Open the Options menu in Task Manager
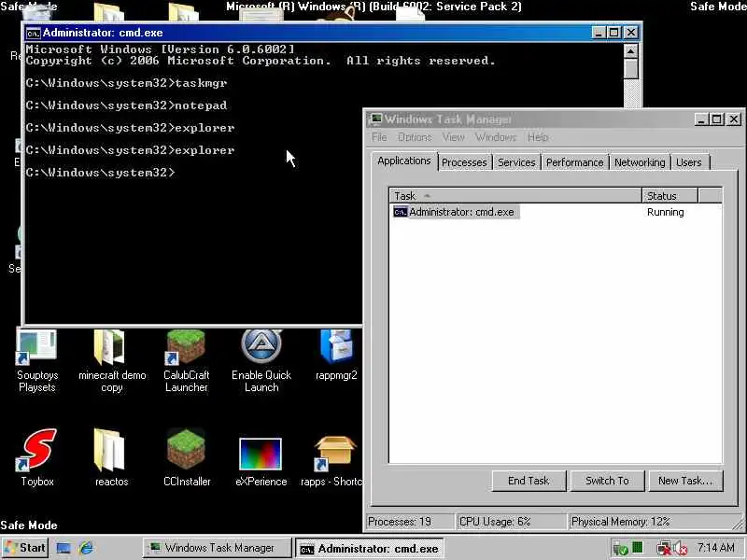 (415, 137)
